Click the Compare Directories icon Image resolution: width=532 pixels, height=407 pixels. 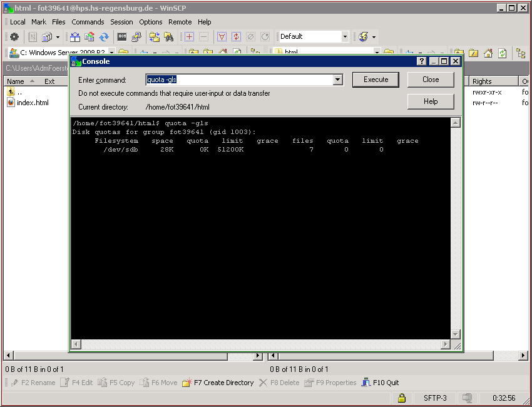pos(74,37)
